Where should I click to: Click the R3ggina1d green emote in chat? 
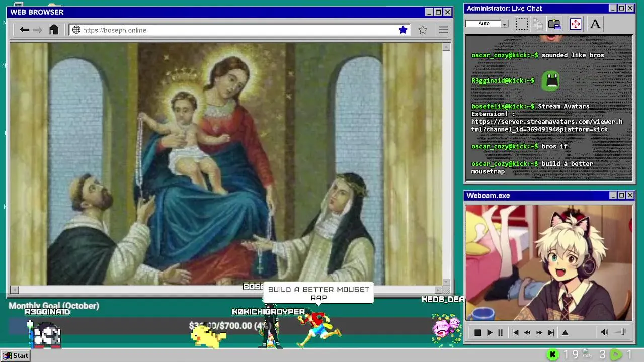pyautogui.click(x=551, y=80)
